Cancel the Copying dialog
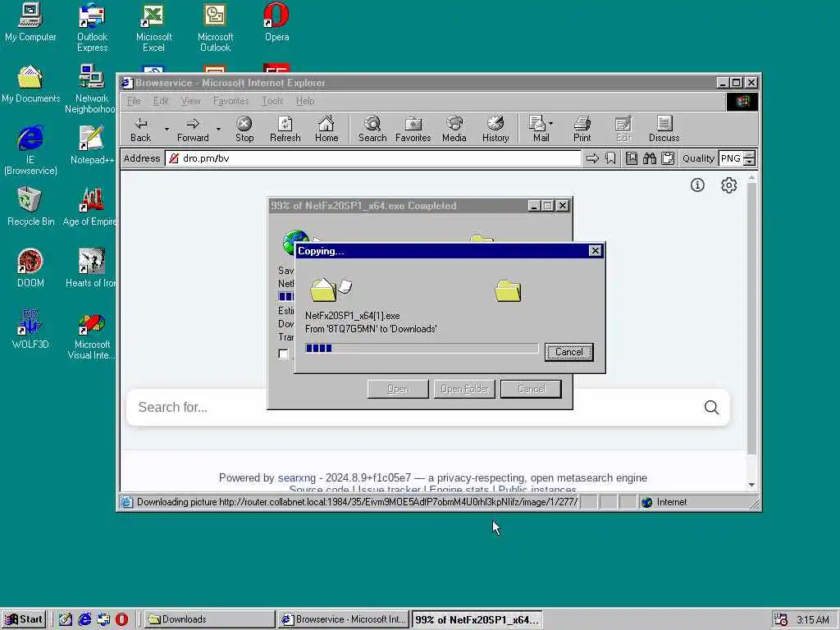 click(569, 352)
